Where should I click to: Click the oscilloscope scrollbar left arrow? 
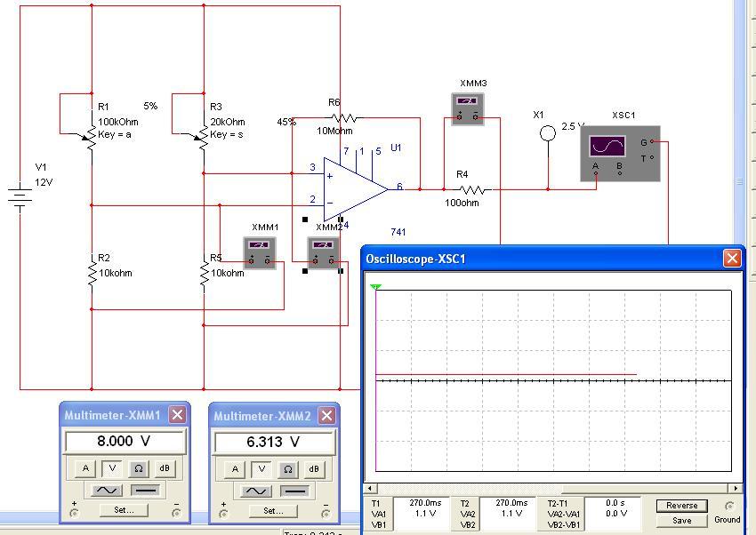point(370,488)
